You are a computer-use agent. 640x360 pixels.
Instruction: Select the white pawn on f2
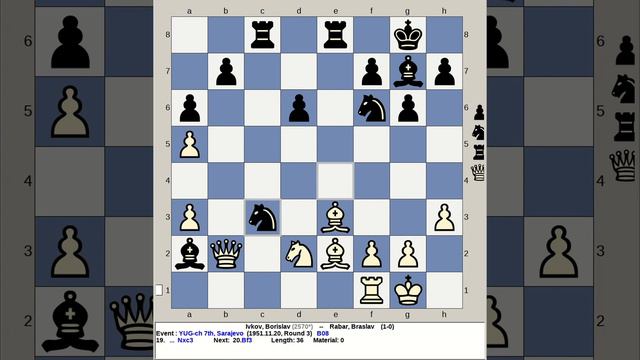[x=371, y=254]
